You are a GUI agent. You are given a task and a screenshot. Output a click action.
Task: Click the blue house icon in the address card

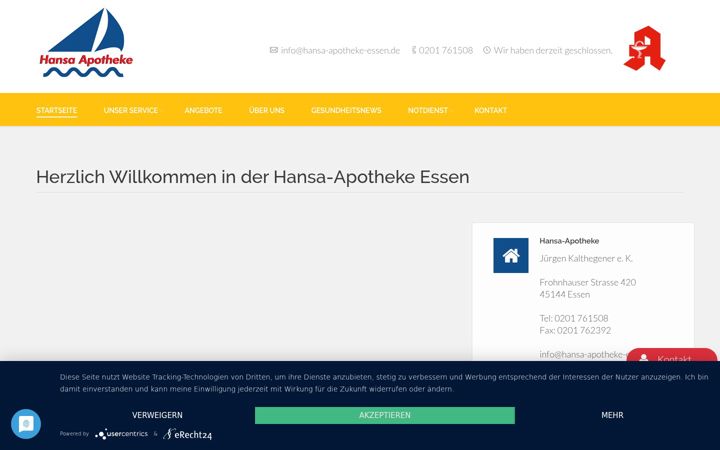pyautogui.click(x=511, y=255)
